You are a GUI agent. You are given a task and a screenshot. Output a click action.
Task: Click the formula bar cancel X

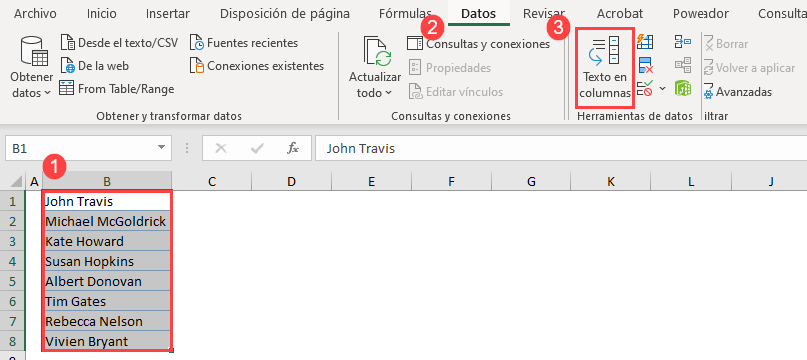coord(221,149)
